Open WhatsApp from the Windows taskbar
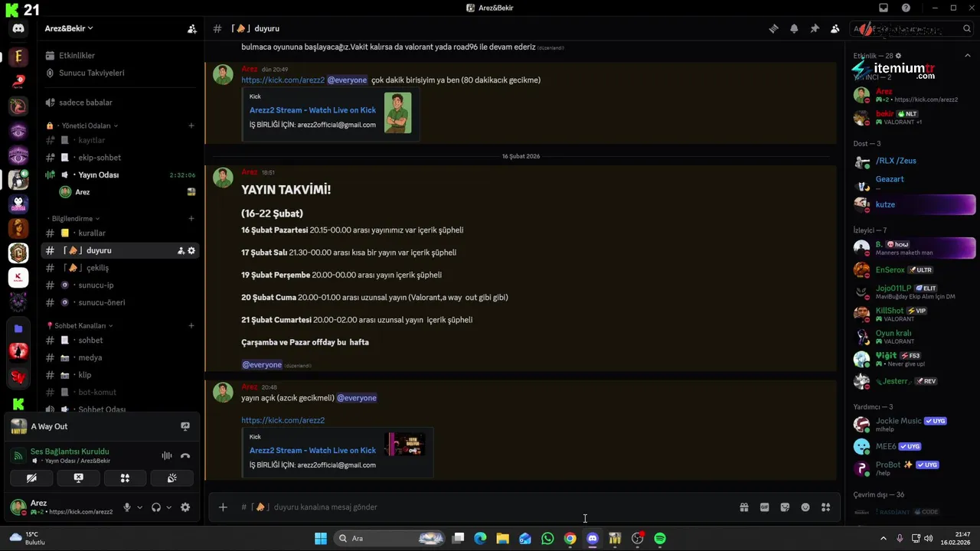This screenshot has height=551, width=980. pos(547,538)
